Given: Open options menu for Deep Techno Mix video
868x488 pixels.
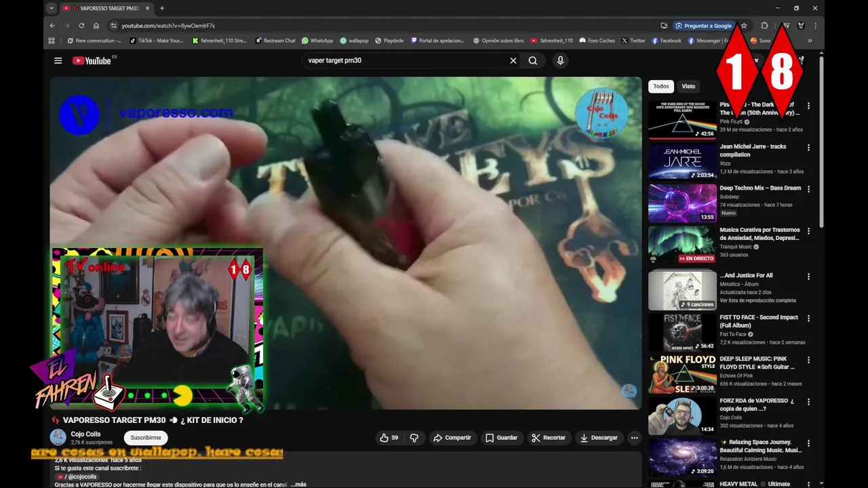Looking at the screenshot, I should click(x=808, y=189).
